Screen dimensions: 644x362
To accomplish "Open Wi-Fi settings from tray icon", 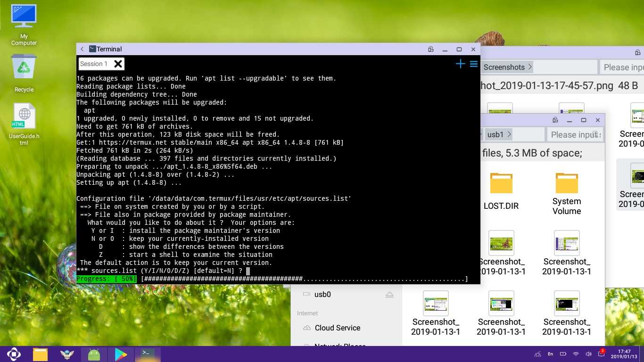I will 576,354.
